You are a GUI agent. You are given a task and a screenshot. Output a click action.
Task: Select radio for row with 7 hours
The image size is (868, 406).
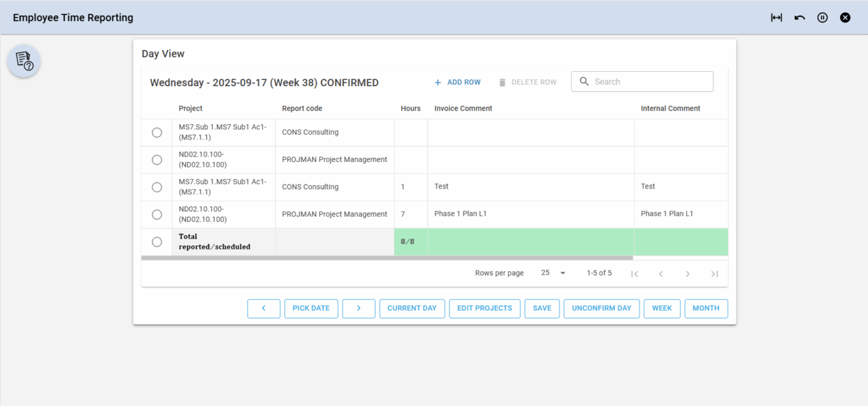point(157,214)
